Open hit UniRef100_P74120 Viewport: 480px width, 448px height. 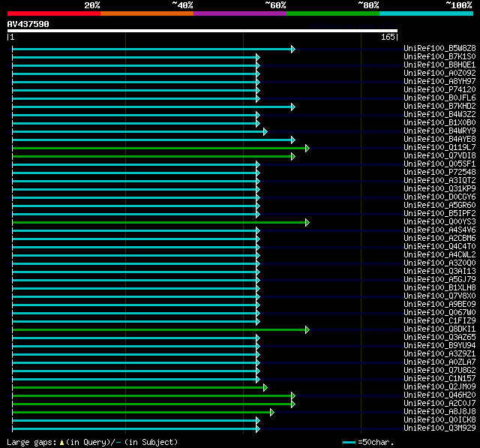(439, 90)
